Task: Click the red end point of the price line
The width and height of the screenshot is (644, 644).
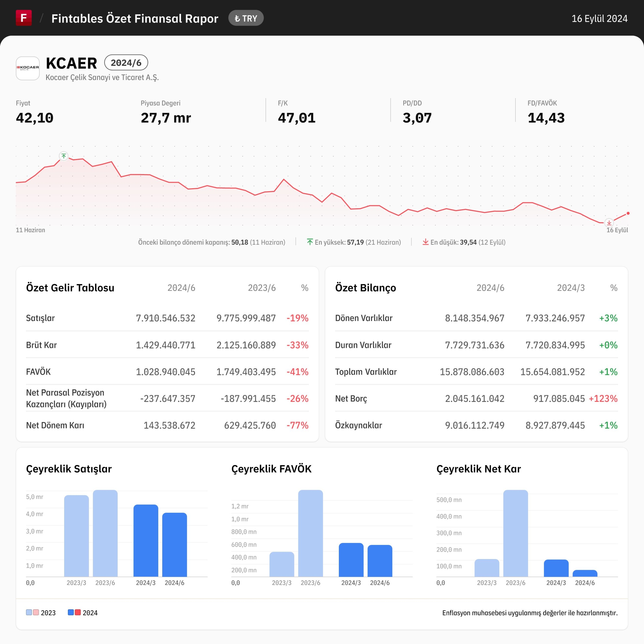Action: pyautogui.click(x=628, y=213)
